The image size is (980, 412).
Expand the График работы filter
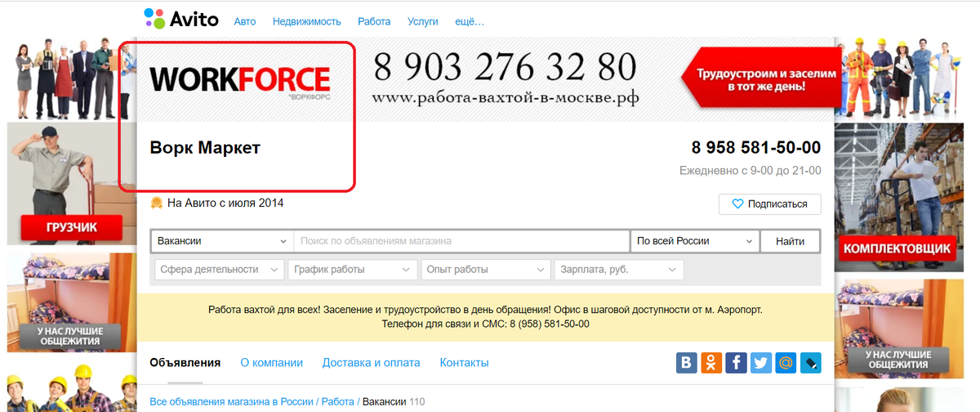(353, 270)
